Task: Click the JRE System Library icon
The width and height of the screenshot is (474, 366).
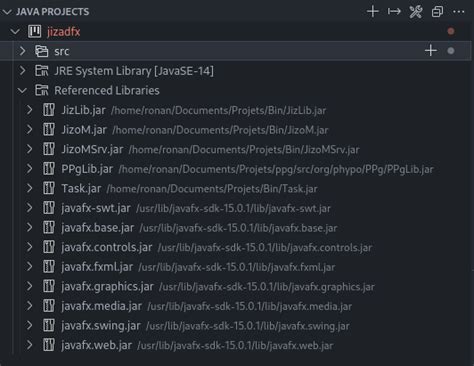Action: tap(42, 71)
